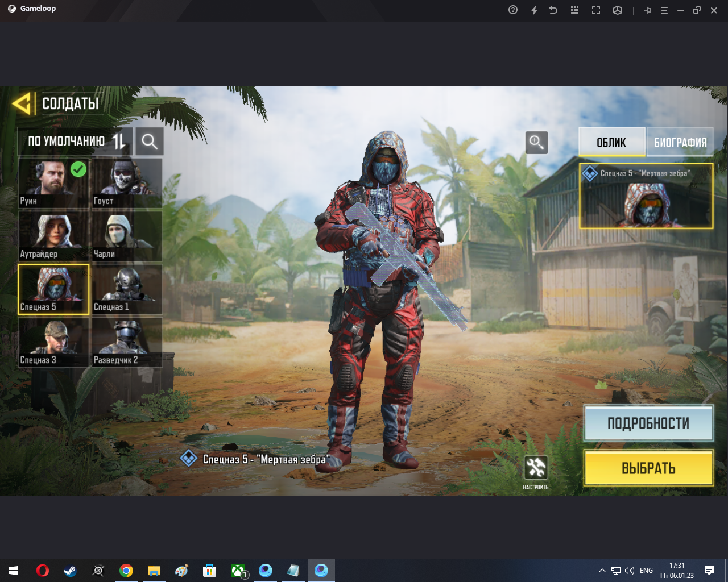Switch to the ОБЛИК tab

point(611,142)
